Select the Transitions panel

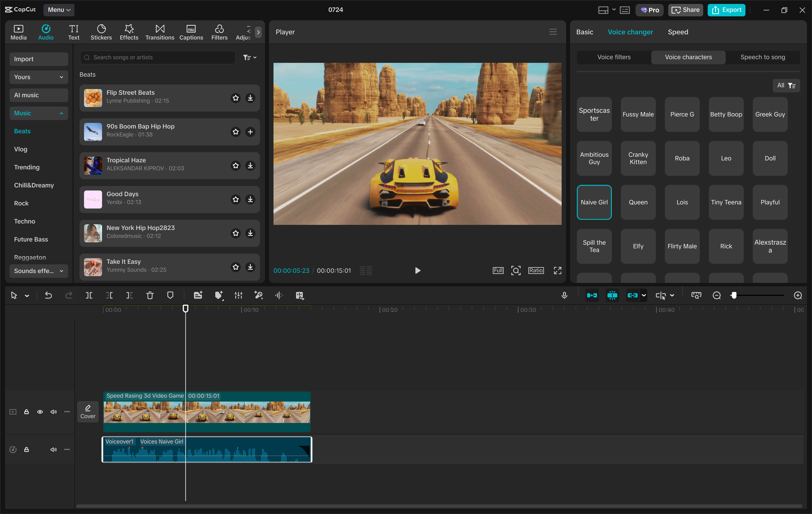tap(159, 32)
